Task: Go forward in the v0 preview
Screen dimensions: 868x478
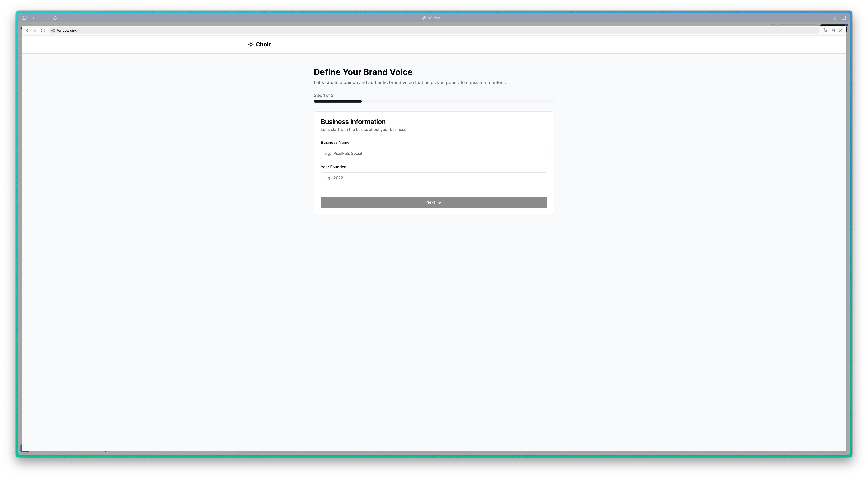Action: tap(35, 30)
